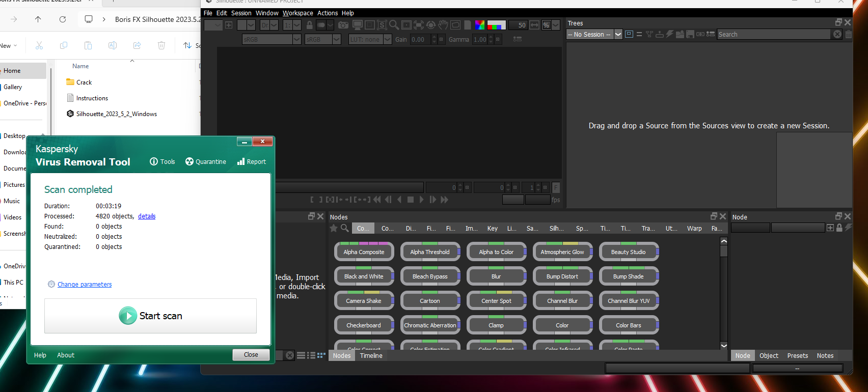Jump to first frame with rewind button
This screenshot has height=392, width=868.
tap(377, 200)
